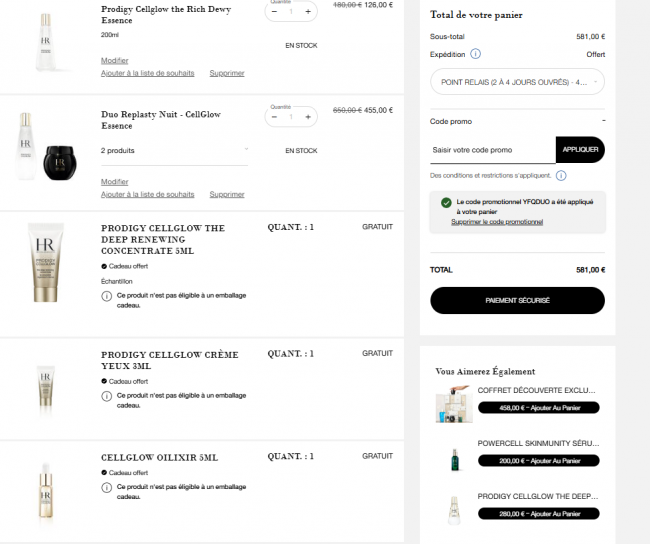Open the Point Relais shipping method dropdown
The image size is (650, 544).
517,82
